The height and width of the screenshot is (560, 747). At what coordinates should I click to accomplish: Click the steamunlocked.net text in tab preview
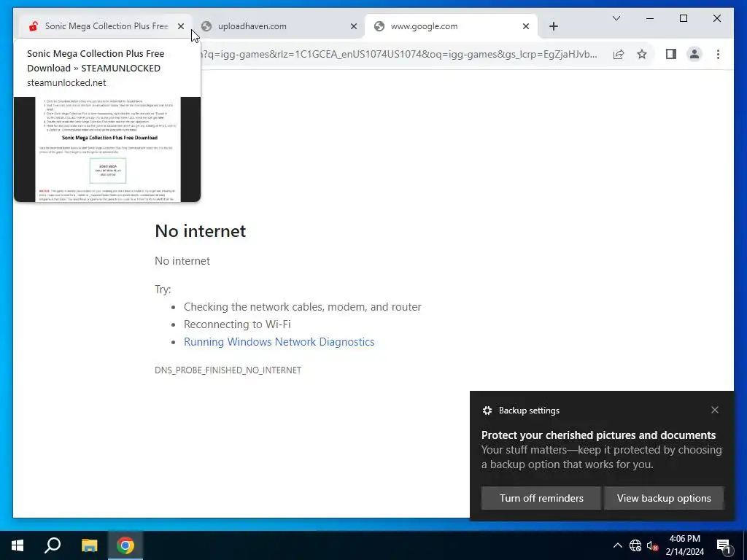(66, 83)
